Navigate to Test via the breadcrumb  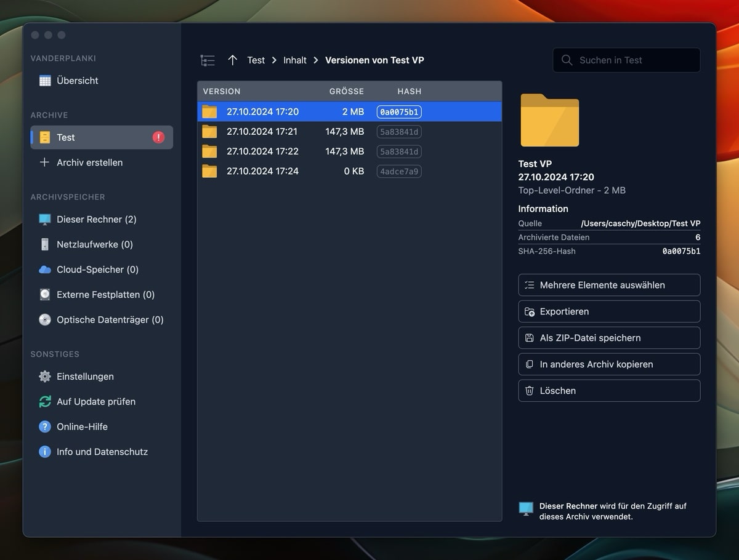256,60
